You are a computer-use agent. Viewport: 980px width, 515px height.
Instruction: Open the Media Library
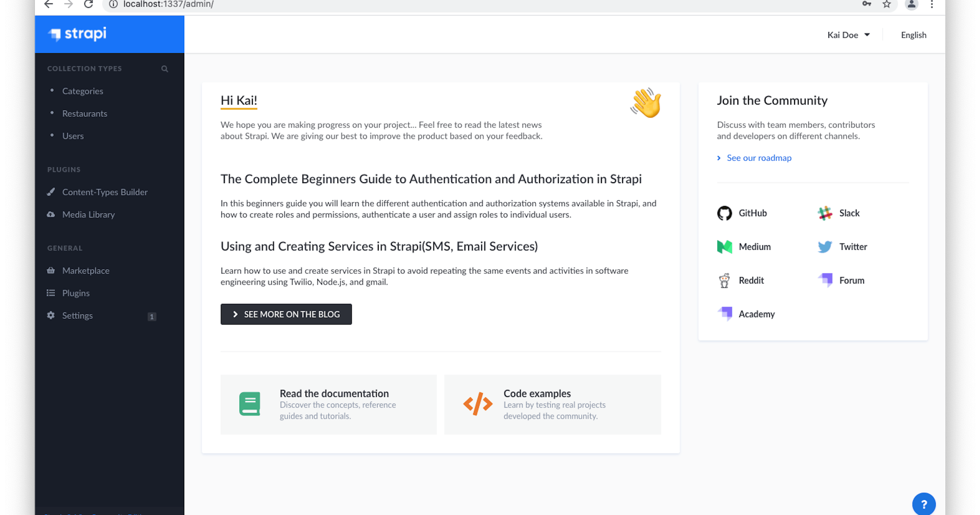pos(88,215)
